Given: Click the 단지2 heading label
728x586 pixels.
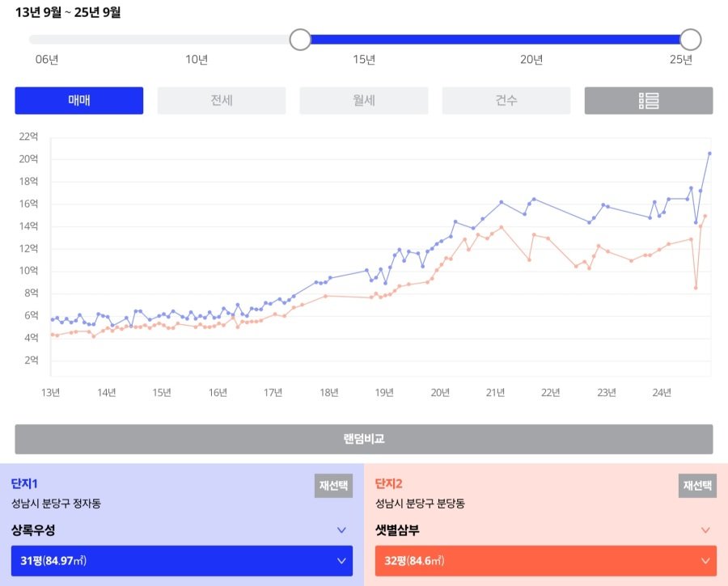Looking at the screenshot, I should pyautogui.click(x=389, y=484).
